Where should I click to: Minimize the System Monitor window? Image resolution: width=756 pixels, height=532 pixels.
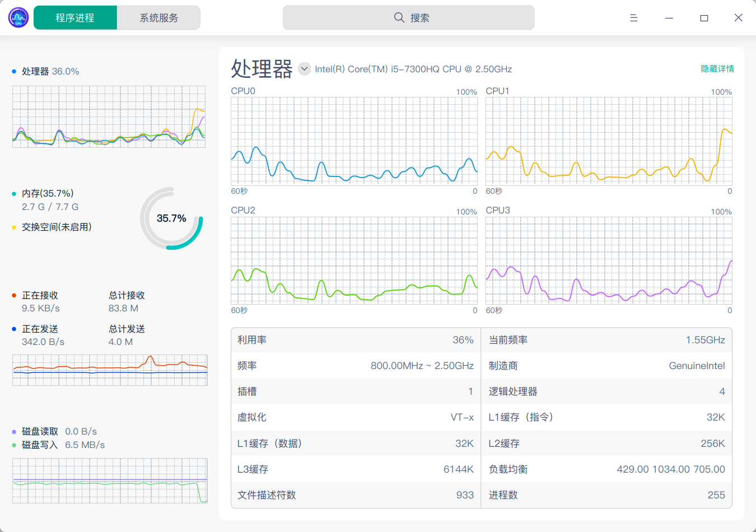(x=669, y=18)
